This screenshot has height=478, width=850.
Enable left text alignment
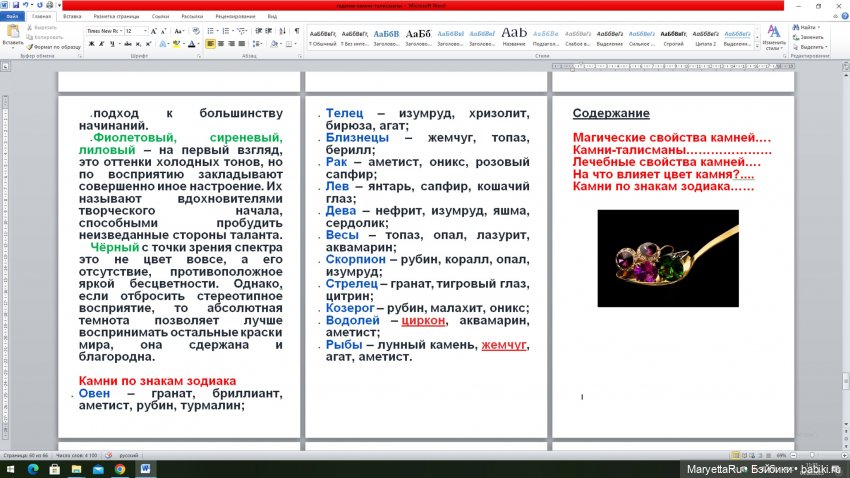211,44
